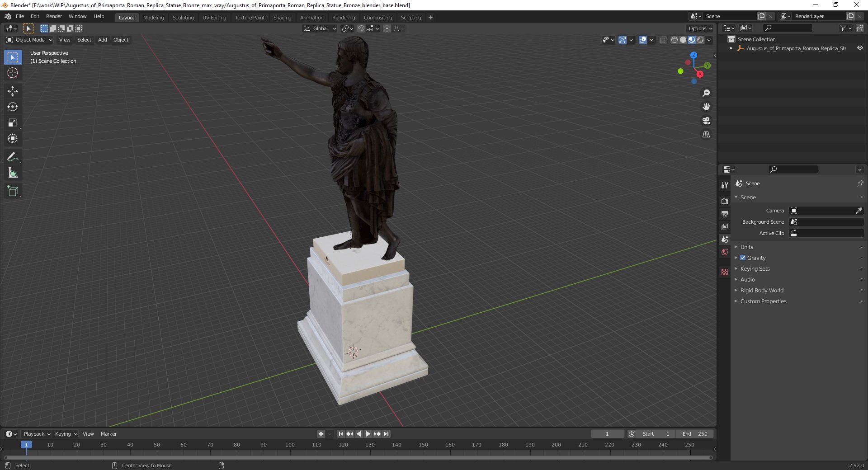Choose the Rotate tool
Image resolution: width=868 pixels, height=470 pixels.
(13, 107)
